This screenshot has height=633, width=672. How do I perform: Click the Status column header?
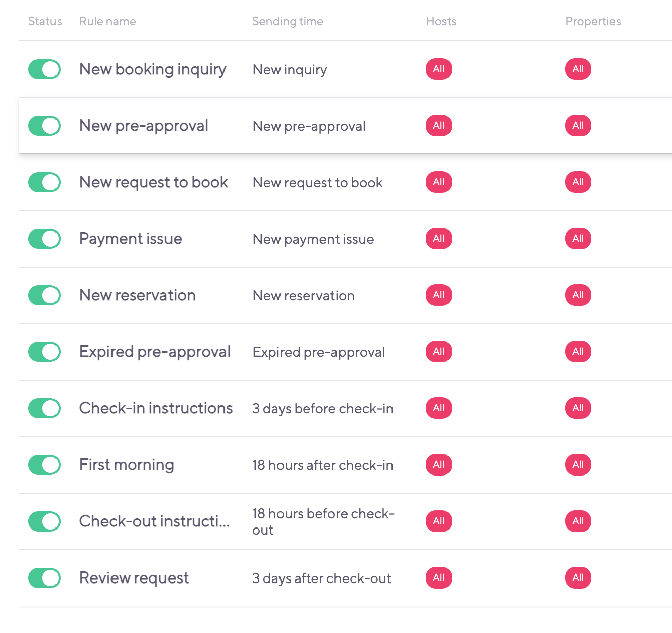45,21
